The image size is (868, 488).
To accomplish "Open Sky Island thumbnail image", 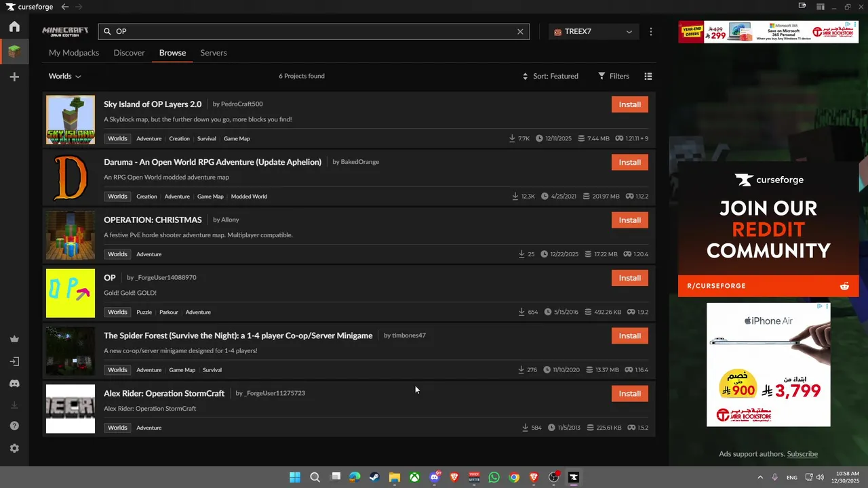I will click(71, 120).
